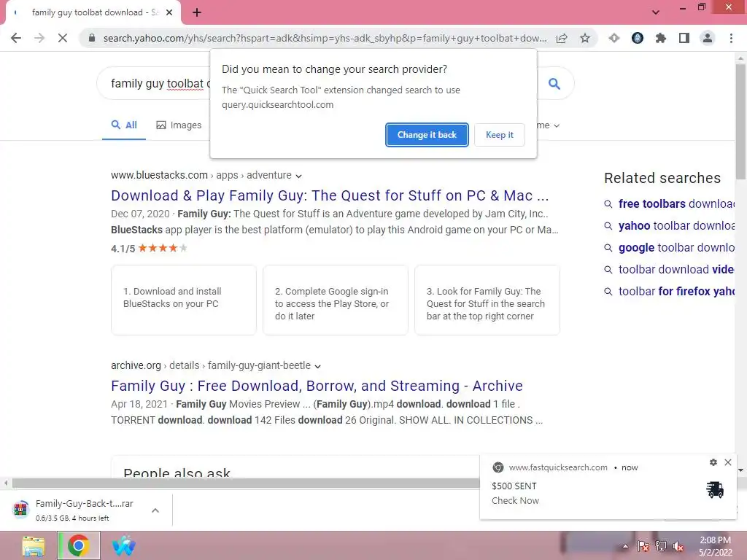Search related toolbar for firefox yahoo
747x560 pixels.
pos(676,292)
